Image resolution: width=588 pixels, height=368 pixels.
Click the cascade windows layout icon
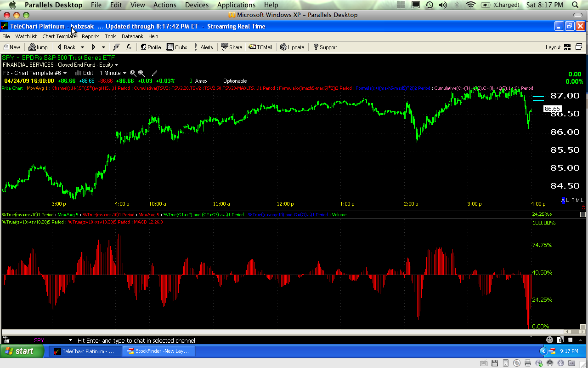[579, 47]
